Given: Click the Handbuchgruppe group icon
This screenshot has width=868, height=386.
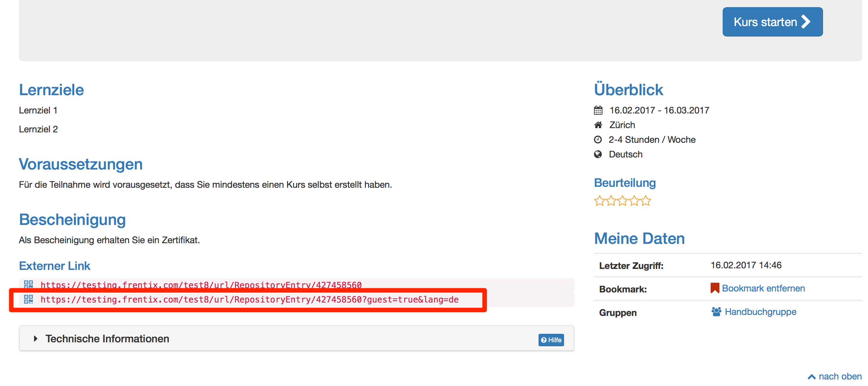Looking at the screenshot, I should tap(716, 311).
